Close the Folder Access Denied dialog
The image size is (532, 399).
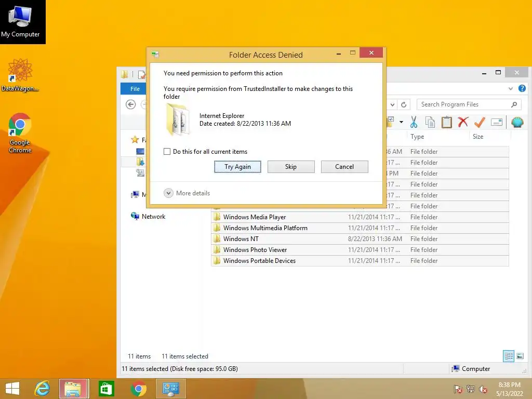371,53
